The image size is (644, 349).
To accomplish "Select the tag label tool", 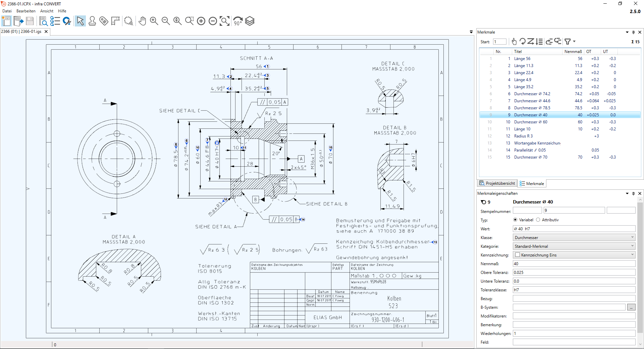I will click(x=104, y=21).
